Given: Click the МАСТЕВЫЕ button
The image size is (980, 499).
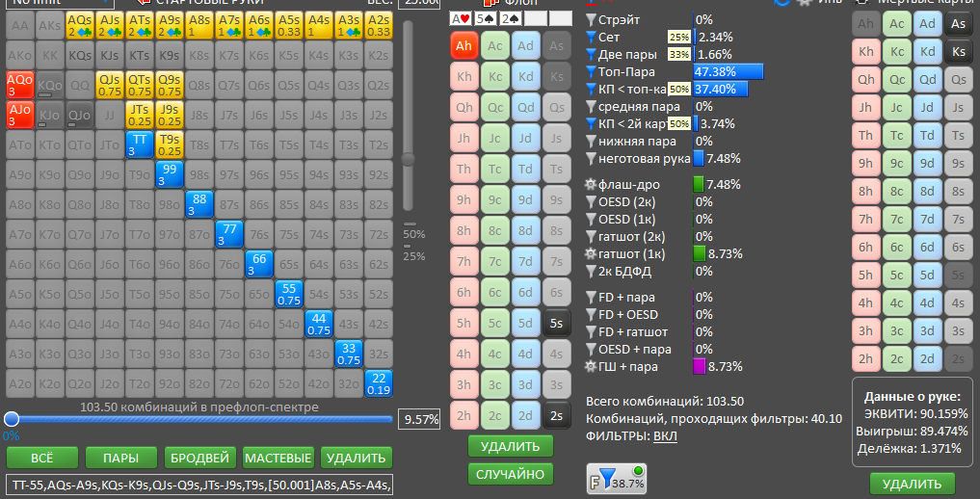Looking at the screenshot, I should click(278, 458).
